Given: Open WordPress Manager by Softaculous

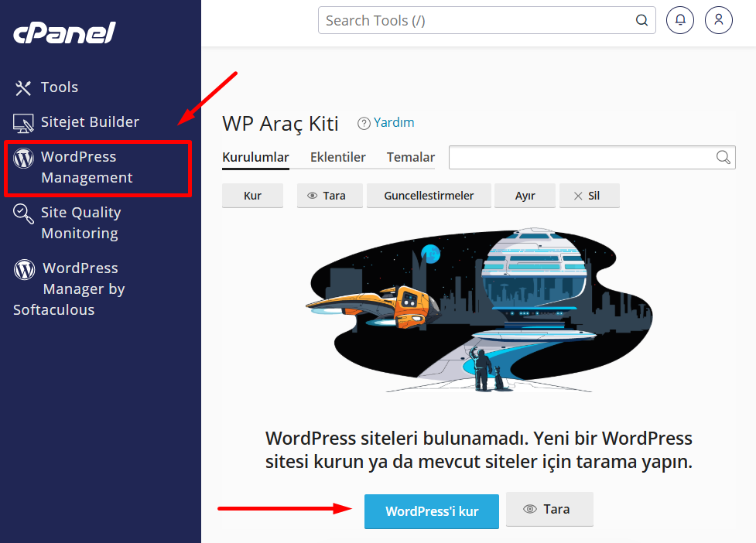Looking at the screenshot, I should click(x=69, y=289).
